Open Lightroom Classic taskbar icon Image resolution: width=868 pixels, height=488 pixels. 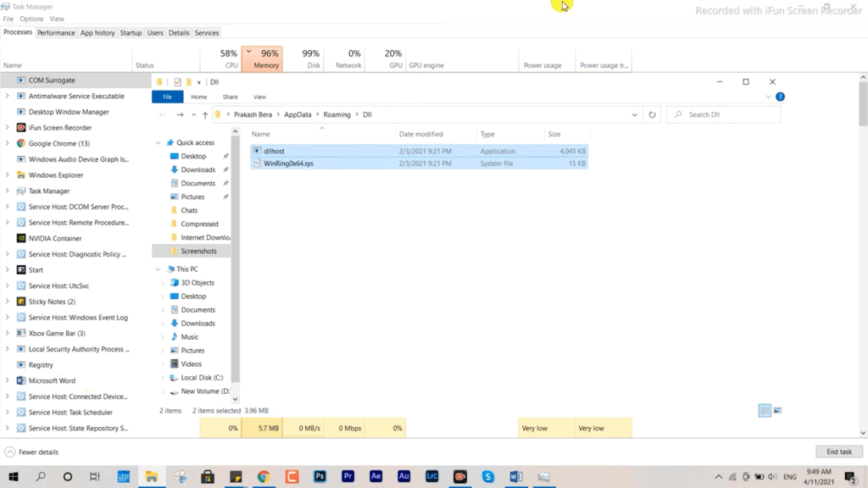coord(431,476)
